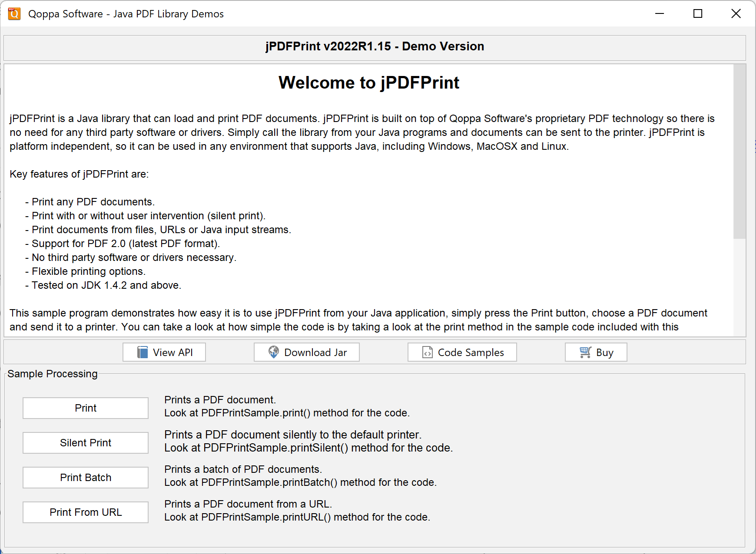
Task: Click Buy to purchase jPDFPrint
Action: (596, 352)
